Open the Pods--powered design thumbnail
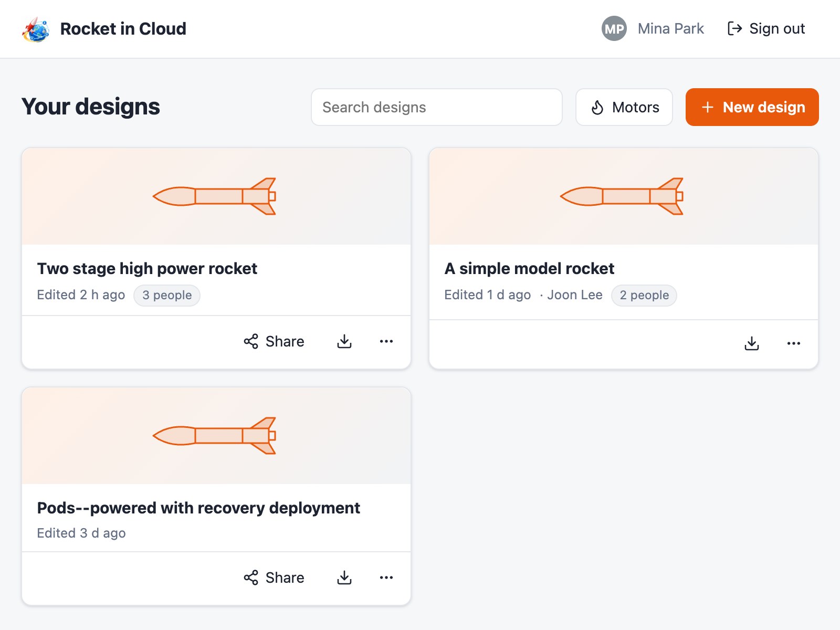Image resolution: width=840 pixels, height=630 pixels. point(216,436)
